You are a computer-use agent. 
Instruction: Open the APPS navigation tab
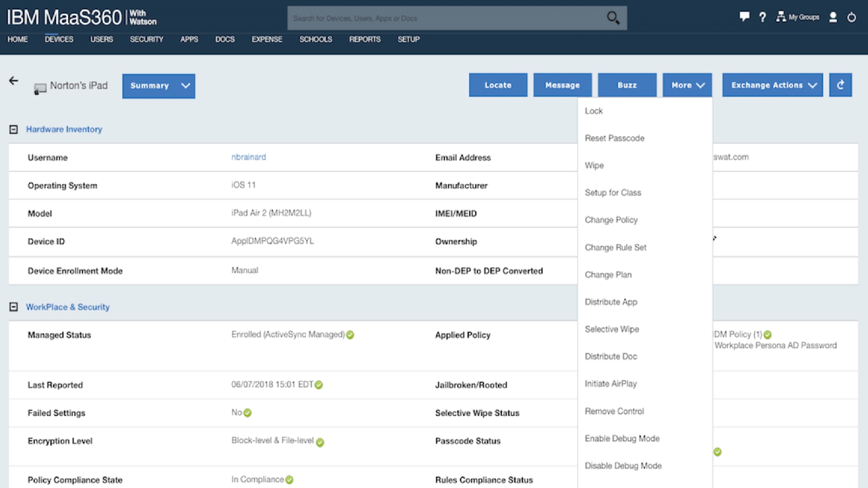189,39
